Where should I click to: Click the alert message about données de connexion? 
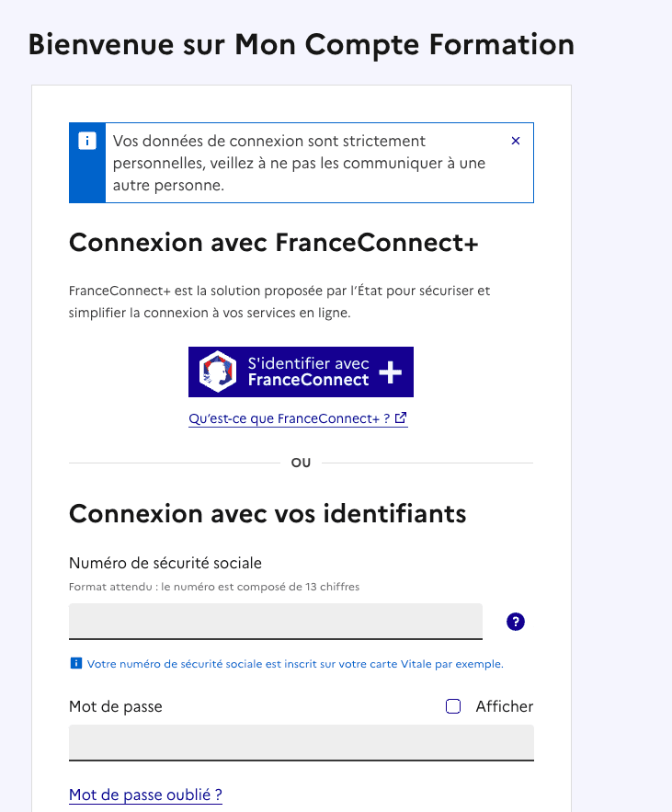[299, 163]
